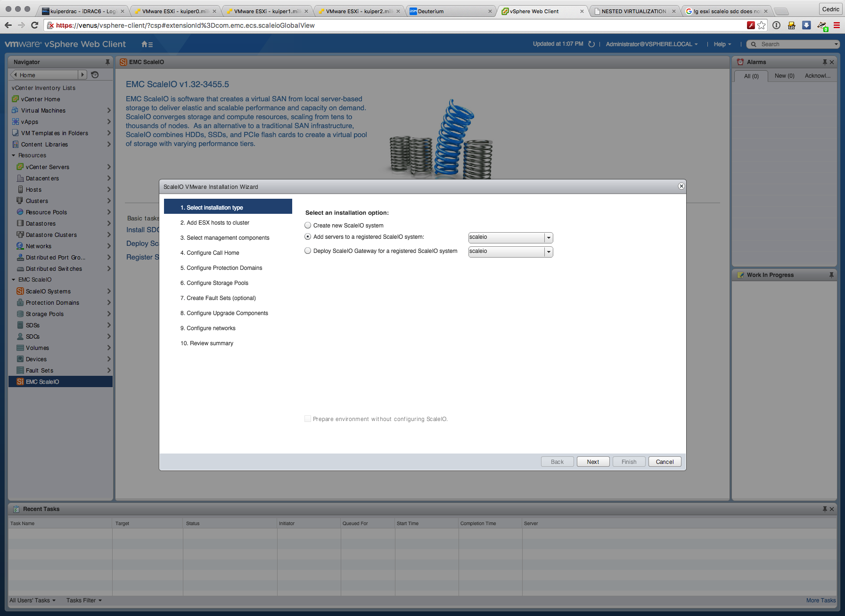Switch to the New (0) alarms tab
This screenshot has width=845, height=616.
(785, 76)
